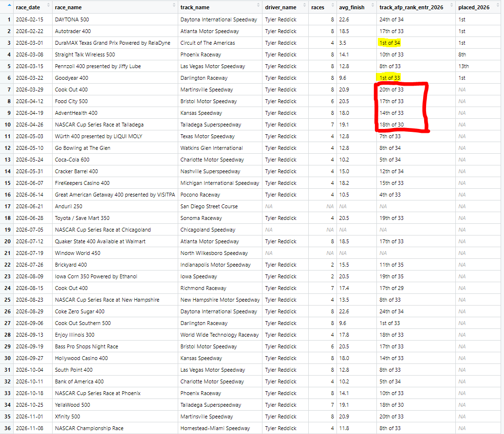Click the 11.8 avg_finish cell
The width and height of the screenshot is (504, 434).
coord(356,428)
